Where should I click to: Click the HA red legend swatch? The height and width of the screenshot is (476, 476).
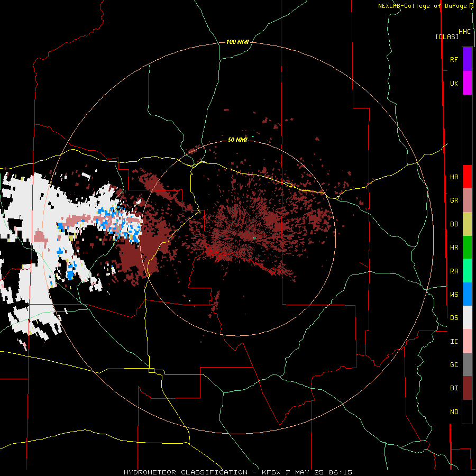click(x=467, y=177)
